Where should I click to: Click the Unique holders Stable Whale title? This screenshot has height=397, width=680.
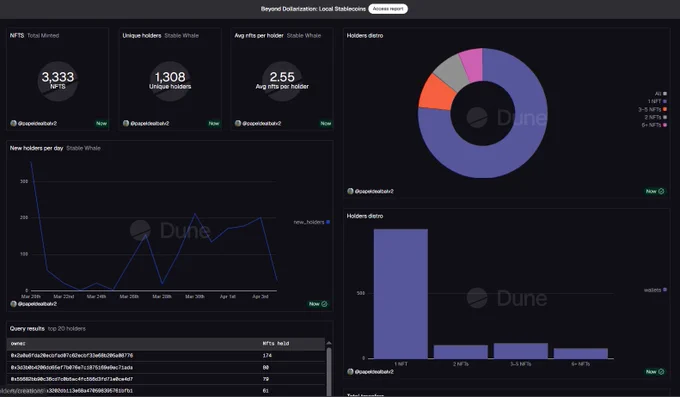point(160,36)
